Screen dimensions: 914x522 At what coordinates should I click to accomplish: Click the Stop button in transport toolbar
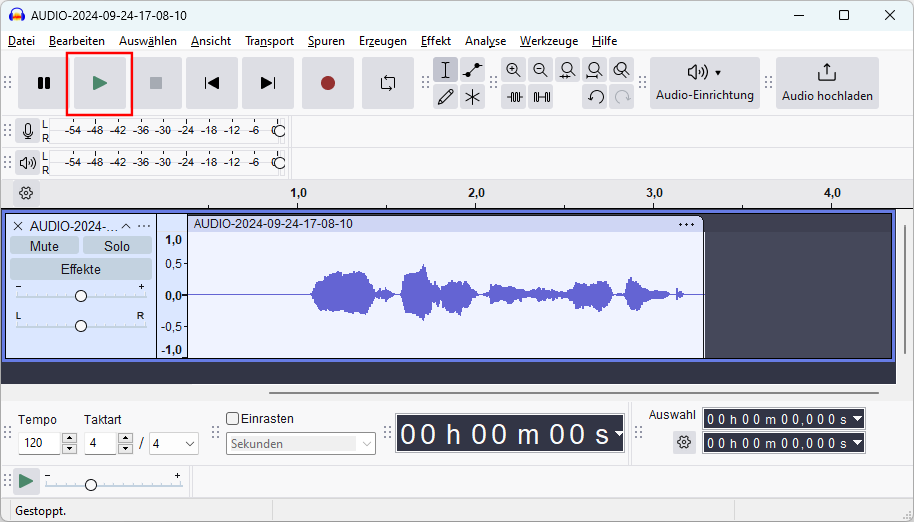click(156, 83)
